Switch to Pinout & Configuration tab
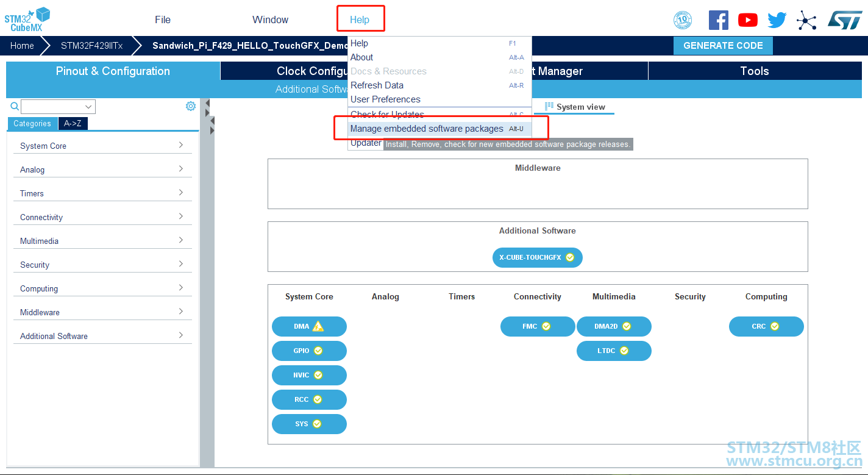868x475 pixels. point(113,71)
